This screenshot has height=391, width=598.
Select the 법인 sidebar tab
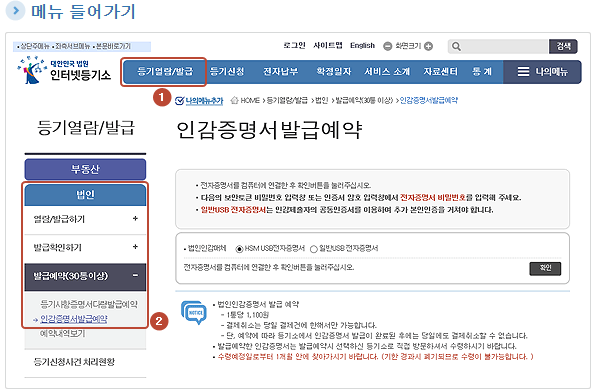coord(85,195)
